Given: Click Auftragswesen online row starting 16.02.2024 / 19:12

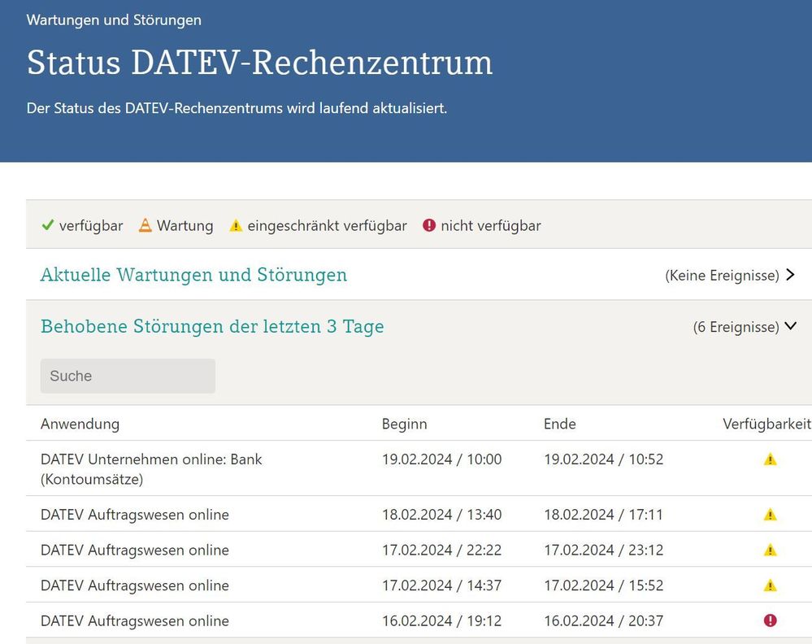Looking at the screenshot, I should coord(419,620).
